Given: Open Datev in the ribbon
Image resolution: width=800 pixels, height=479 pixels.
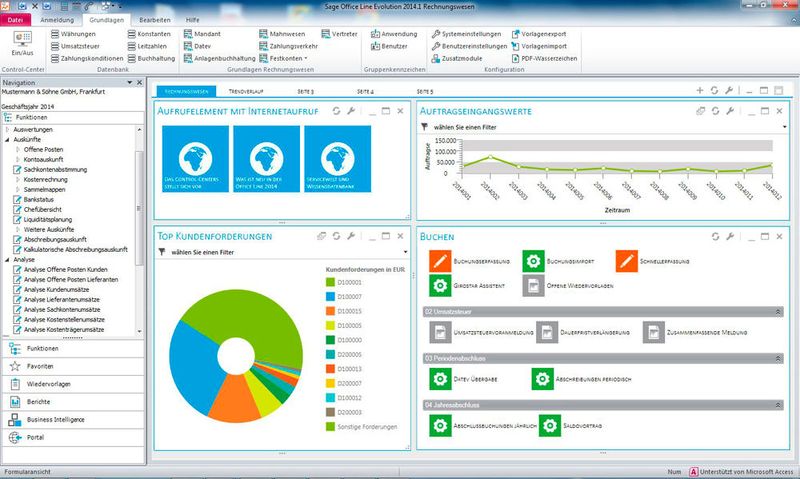Looking at the screenshot, I should 197,46.
